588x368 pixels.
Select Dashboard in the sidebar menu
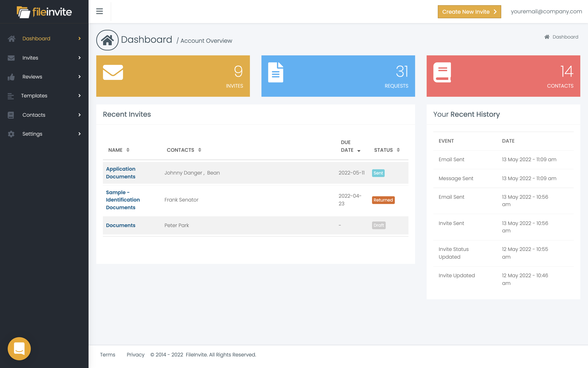click(x=36, y=39)
